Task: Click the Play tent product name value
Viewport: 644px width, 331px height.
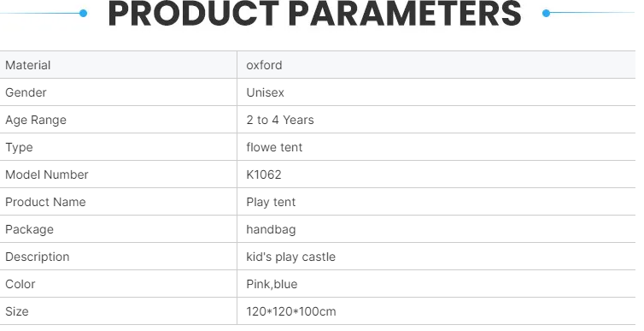Action: click(271, 203)
